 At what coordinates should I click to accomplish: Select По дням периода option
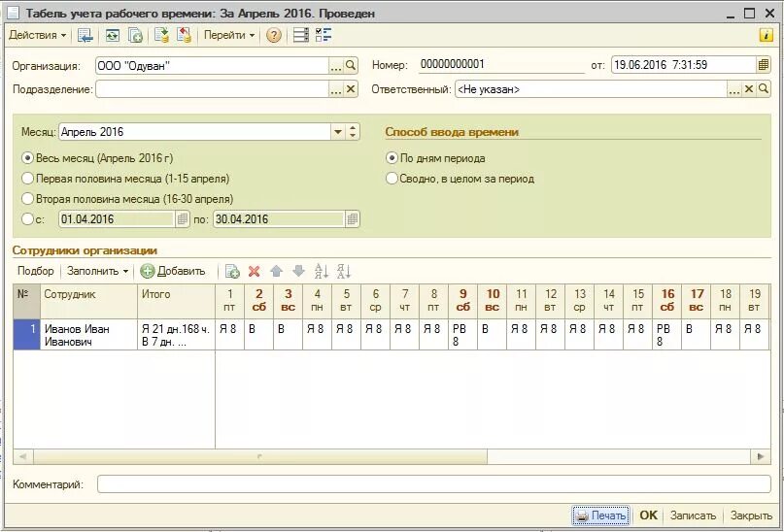point(392,158)
